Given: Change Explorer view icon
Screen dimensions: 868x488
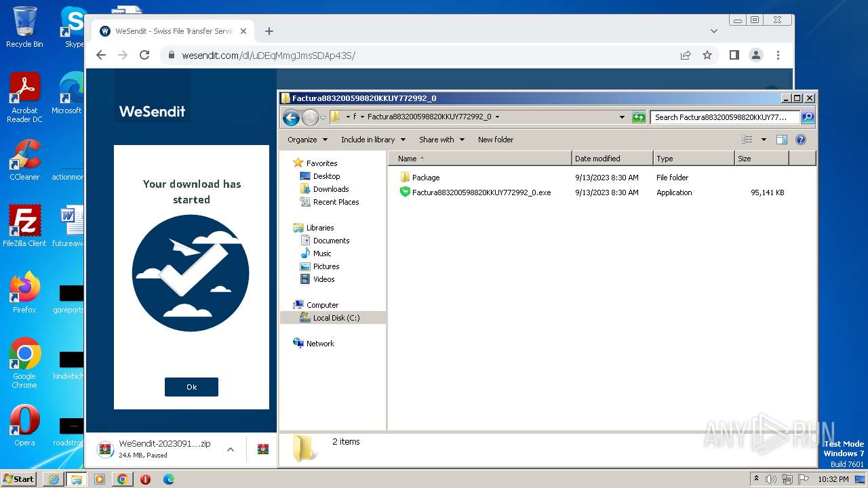Looking at the screenshot, I should coord(747,140).
